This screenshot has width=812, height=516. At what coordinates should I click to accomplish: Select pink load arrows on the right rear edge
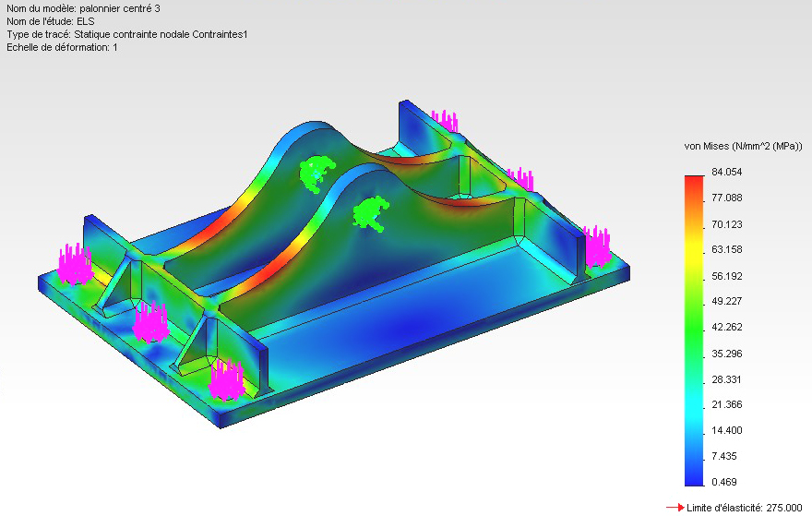pyautogui.click(x=520, y=177)
